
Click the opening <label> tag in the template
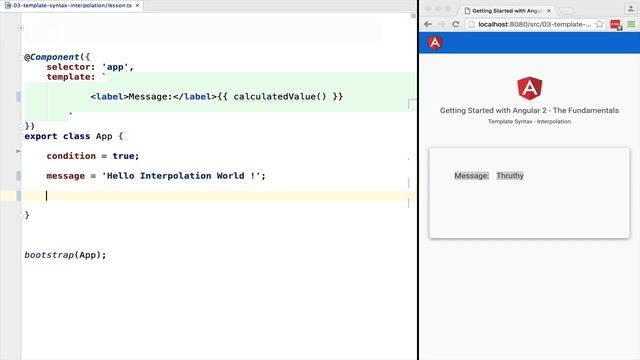click(x=109, y=97)
